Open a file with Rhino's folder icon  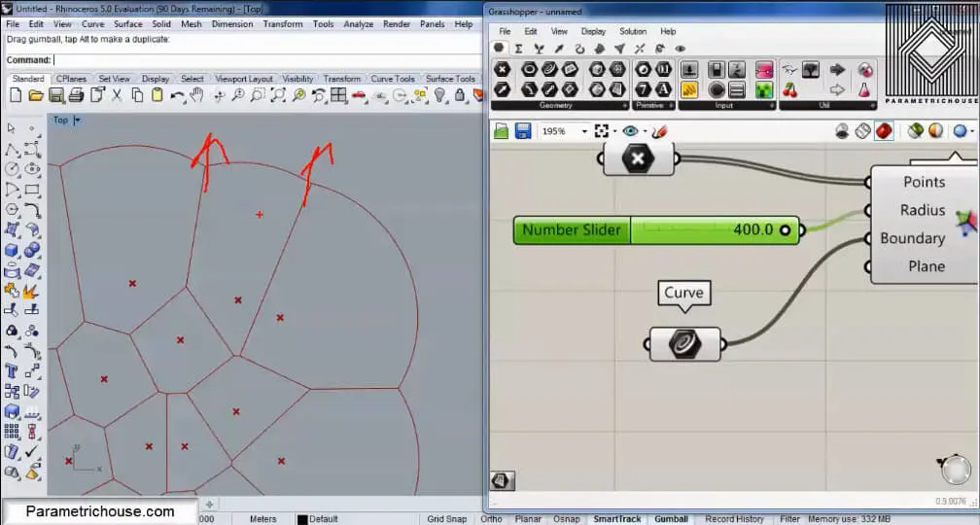(x=36, y=95)
